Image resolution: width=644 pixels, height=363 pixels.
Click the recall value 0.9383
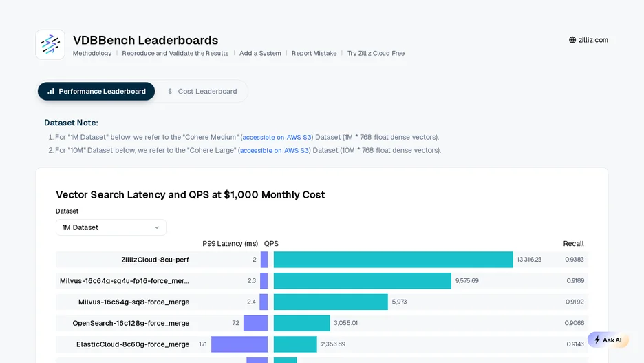point(575,260)
